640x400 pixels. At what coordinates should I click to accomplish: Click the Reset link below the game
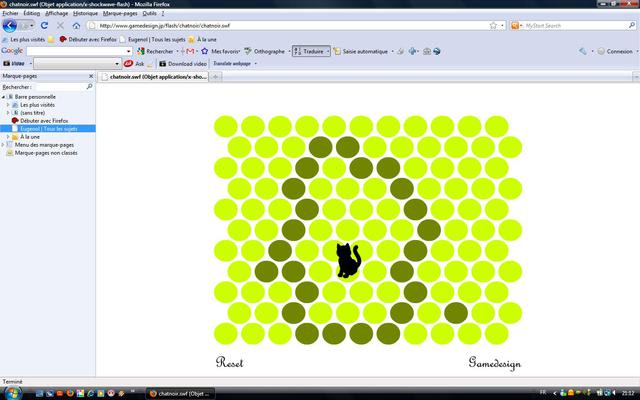point(229,362)
